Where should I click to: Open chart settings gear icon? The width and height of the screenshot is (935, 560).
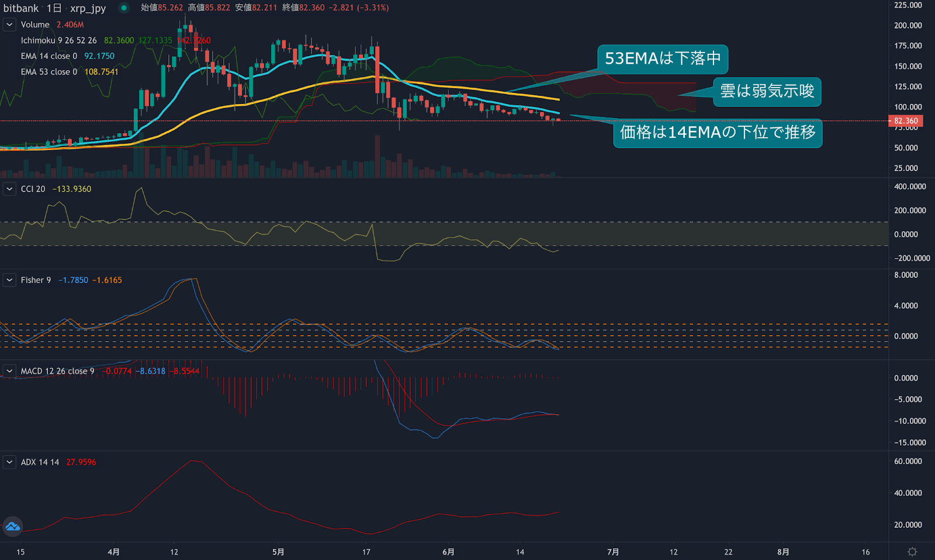pos(912,552)
